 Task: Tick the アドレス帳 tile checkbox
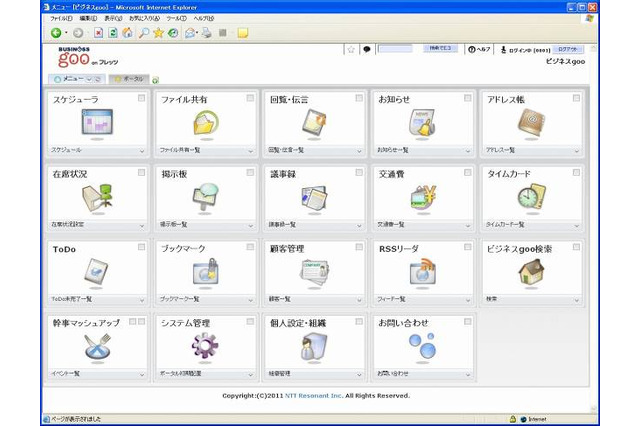click(x=576, y=98)
